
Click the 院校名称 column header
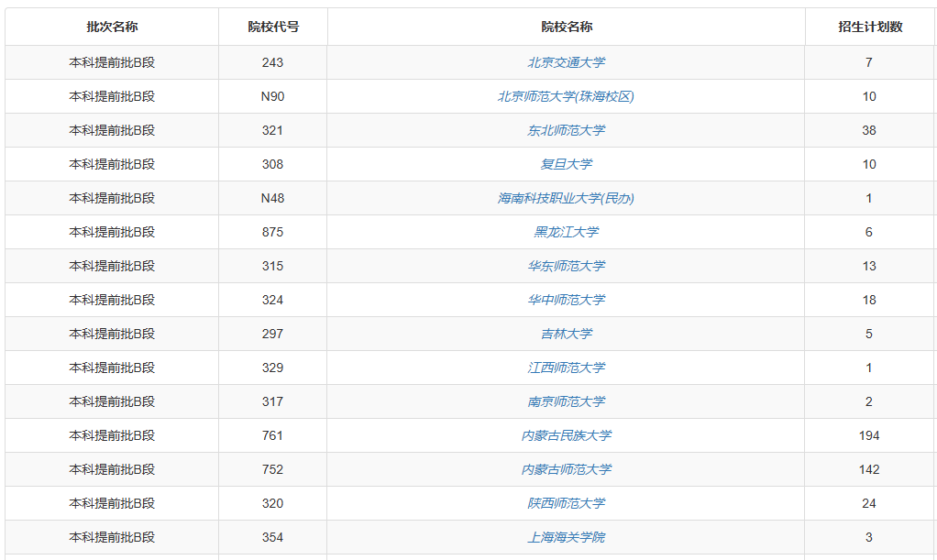(x=567, y=27)
